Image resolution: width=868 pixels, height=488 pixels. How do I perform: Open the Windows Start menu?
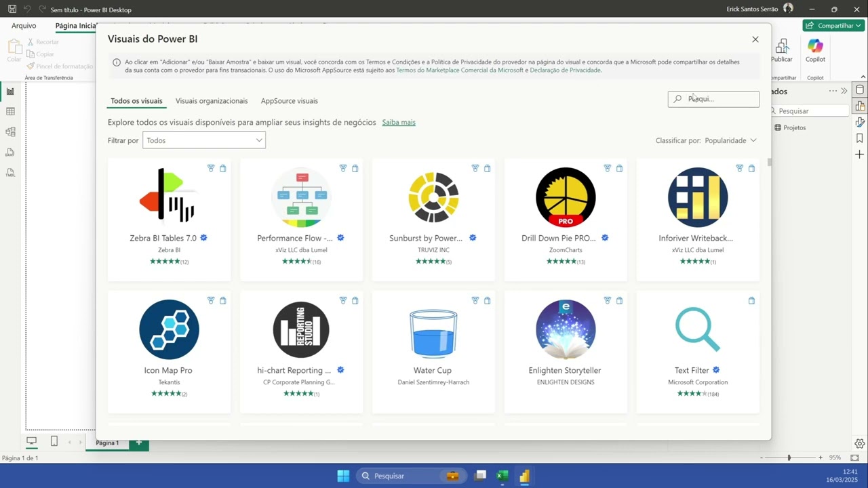tap(343, 476)
